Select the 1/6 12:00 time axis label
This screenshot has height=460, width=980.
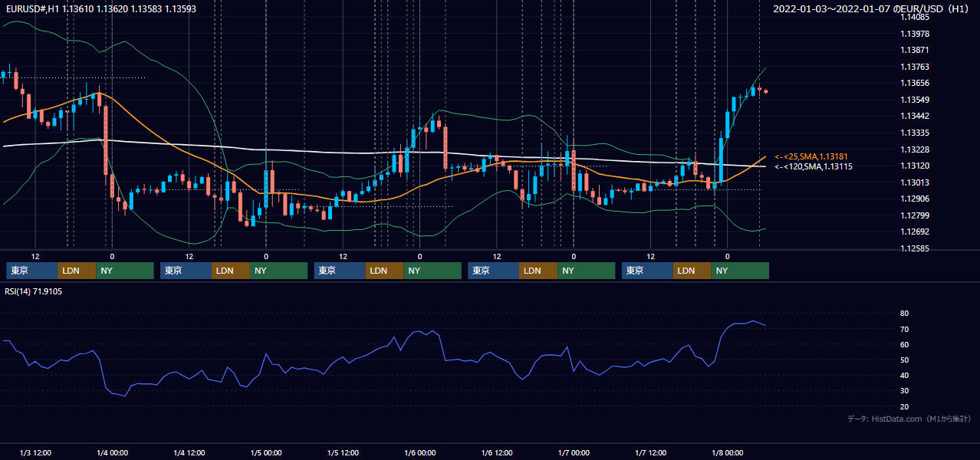[x=497, y=453]
